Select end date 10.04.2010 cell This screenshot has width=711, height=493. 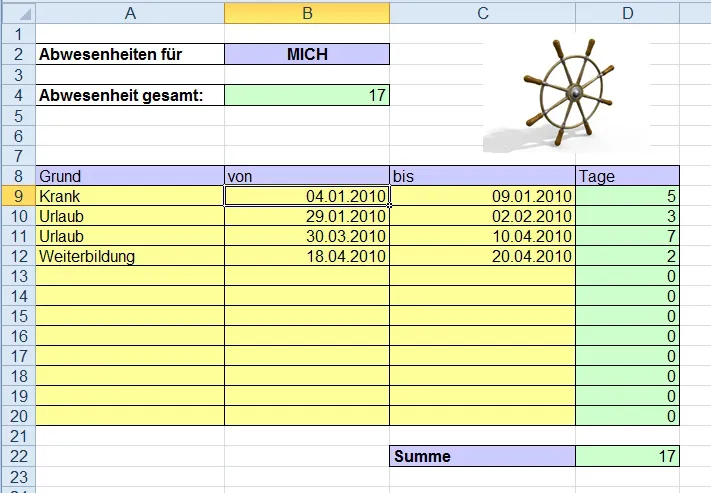tap(482, 236)
